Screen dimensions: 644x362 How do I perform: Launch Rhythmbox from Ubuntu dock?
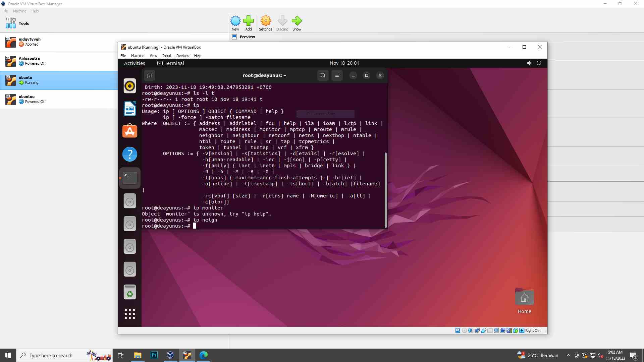click(130, 86)
